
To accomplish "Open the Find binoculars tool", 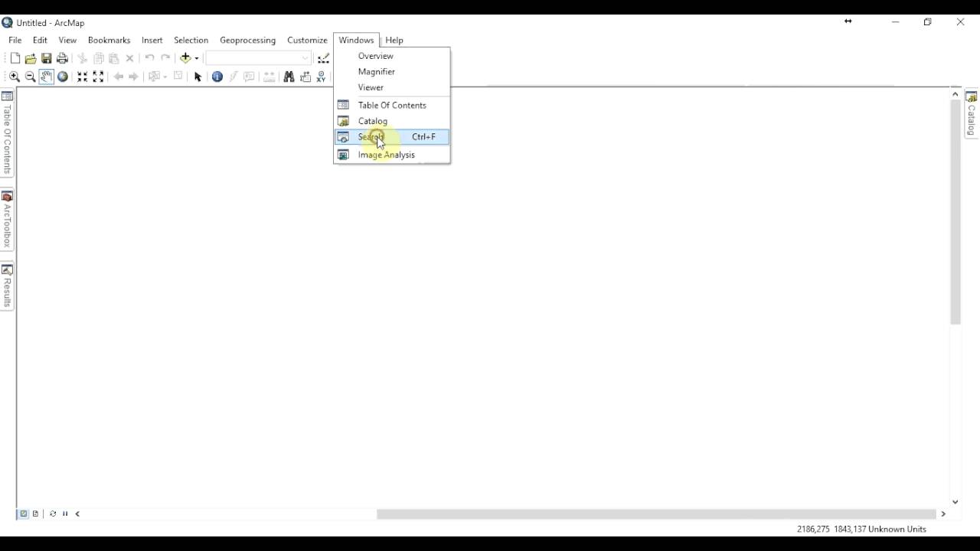I will [289, 77].
